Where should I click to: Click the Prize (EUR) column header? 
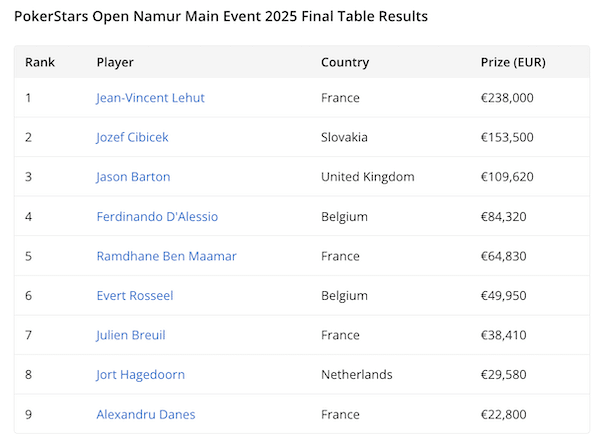pos(513,62)
